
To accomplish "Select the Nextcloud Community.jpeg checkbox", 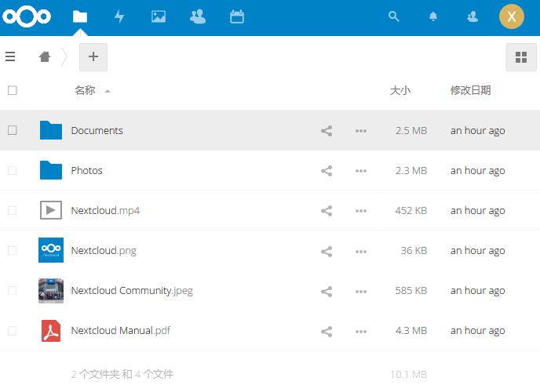I will 13,291.
